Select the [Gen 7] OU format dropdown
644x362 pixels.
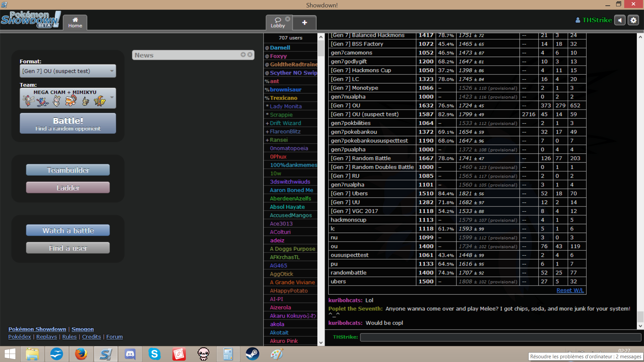coord(67,71)
